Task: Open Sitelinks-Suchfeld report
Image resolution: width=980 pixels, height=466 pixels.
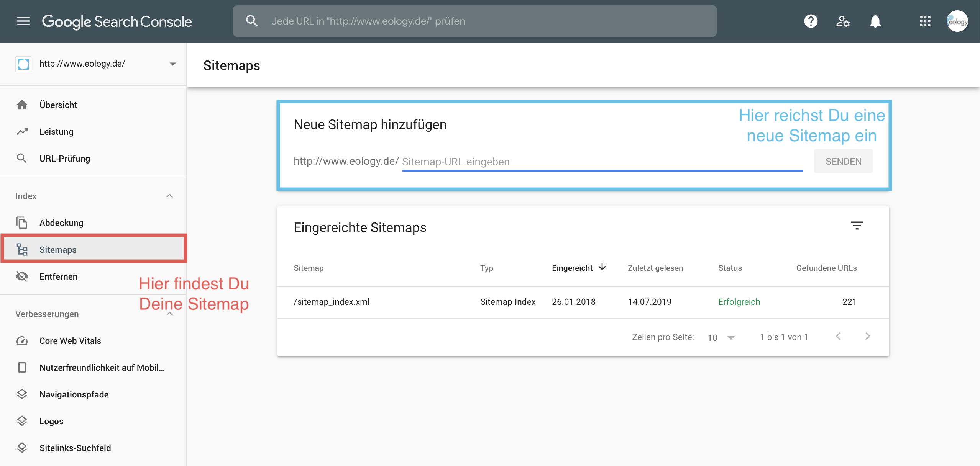Action: (x=94, y=448)
